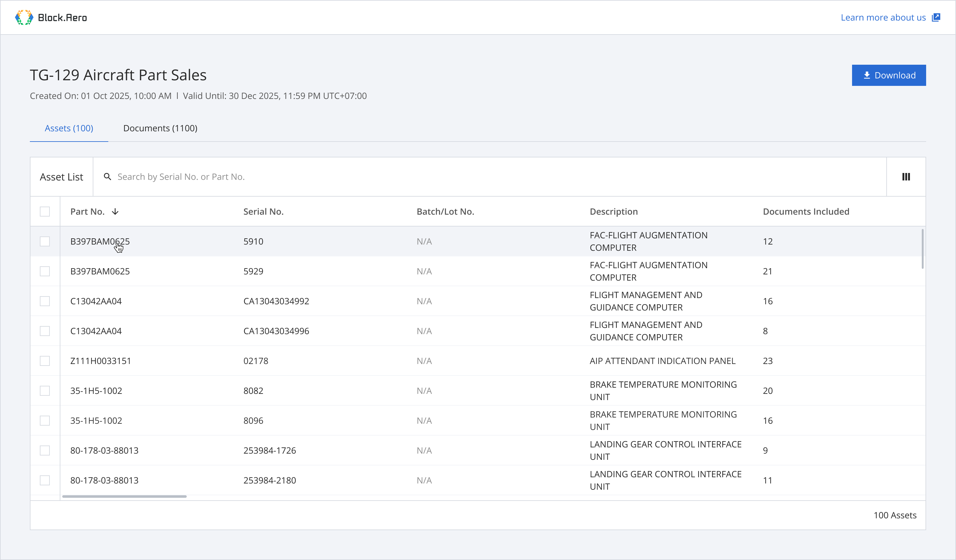Click the Description column header
This screenshot has width=956, height=560.
pyautogui.click(x=613, y=212)
